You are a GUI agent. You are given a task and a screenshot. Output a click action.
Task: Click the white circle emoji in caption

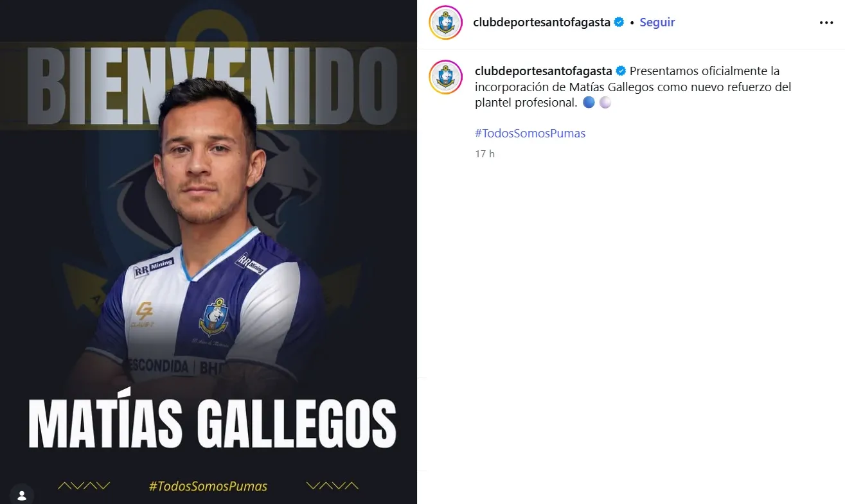click(605, 102)
